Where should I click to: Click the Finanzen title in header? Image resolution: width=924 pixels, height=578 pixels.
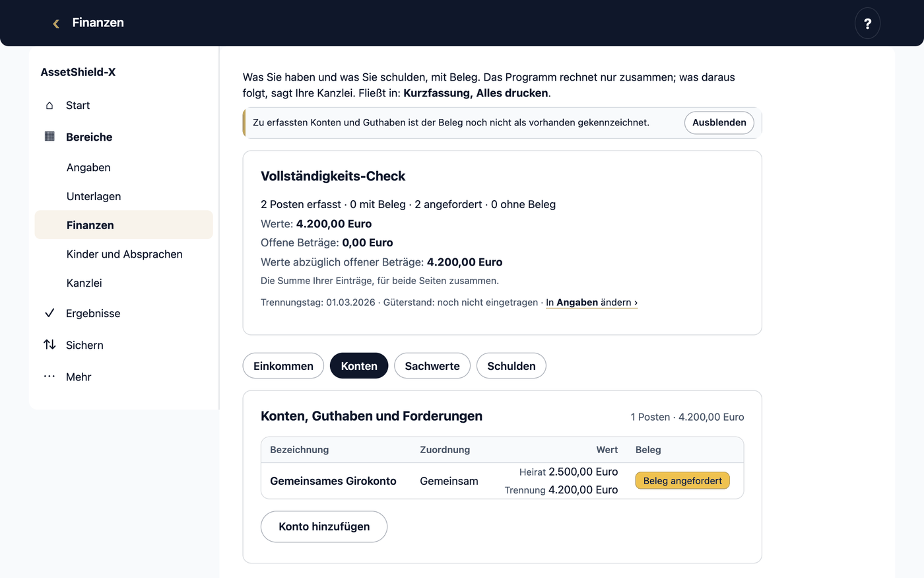click(x=98, y=22)
